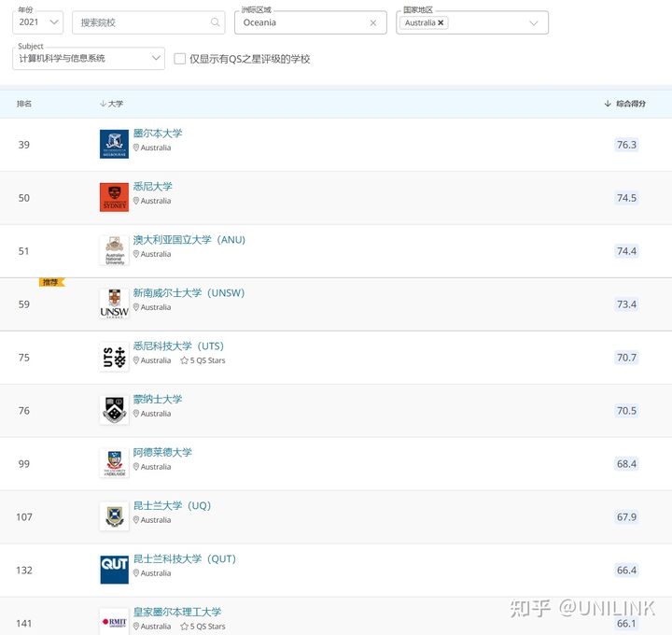The height and width of the screenshot is (635, 672).
Task: Open the Subject dropdown for computer science
Action: pyautogui.click(x=89, y=58)
